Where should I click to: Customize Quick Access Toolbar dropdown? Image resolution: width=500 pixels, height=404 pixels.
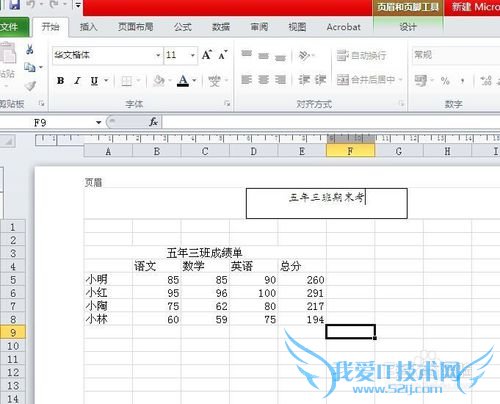[x=77, y=5]
